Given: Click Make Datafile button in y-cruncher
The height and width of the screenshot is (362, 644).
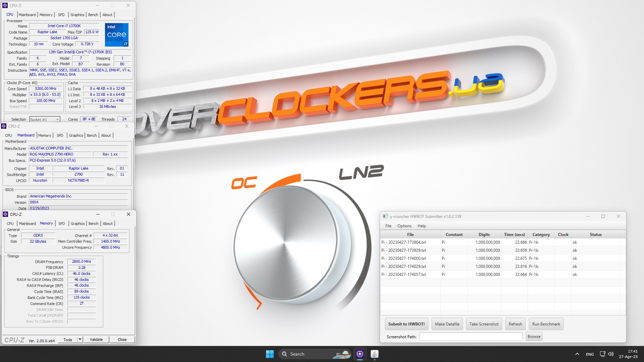Looking at the screenshot, I should (447, 324).
